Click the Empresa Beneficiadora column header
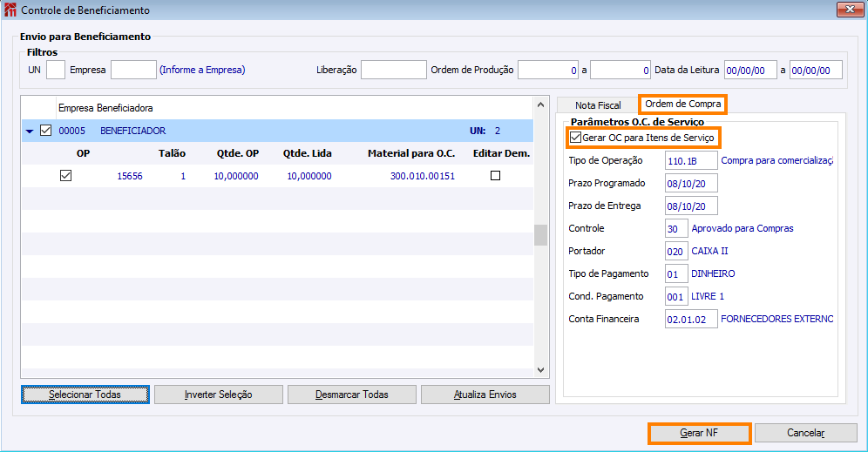Viewport: 868px width, 452px height. tap(105, 108)
